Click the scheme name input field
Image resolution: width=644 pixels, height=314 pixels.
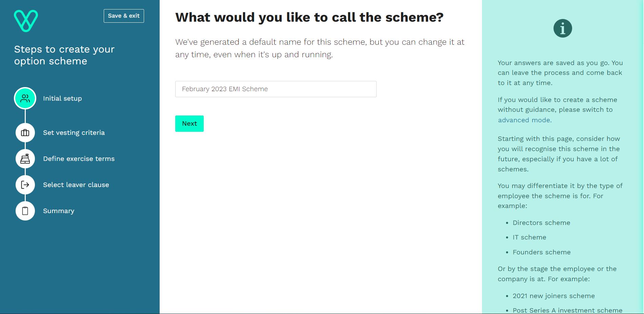(276, 89)
